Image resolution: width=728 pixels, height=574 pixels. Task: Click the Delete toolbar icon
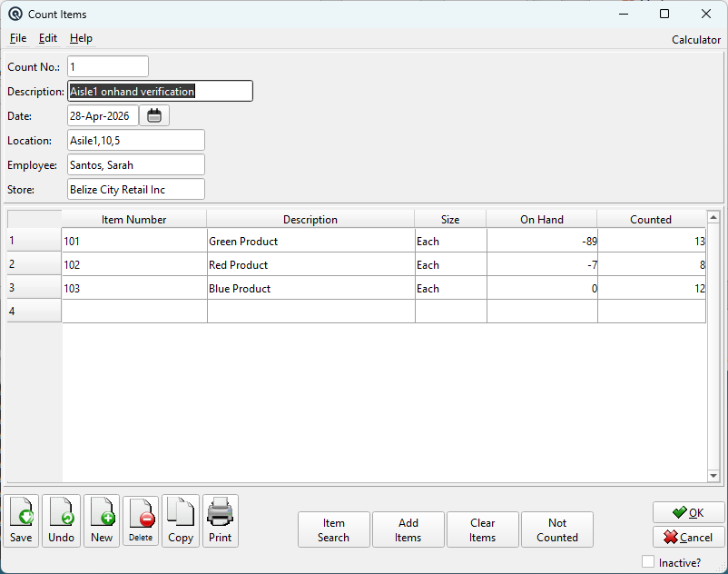[x=141, y=520]
